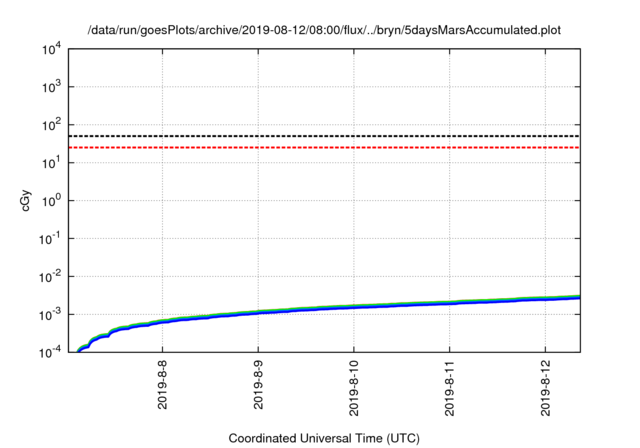Click the black dashed threshold line
Image resolution: width=640 pixels, height=448 pixels.
(x=324, y=136)
